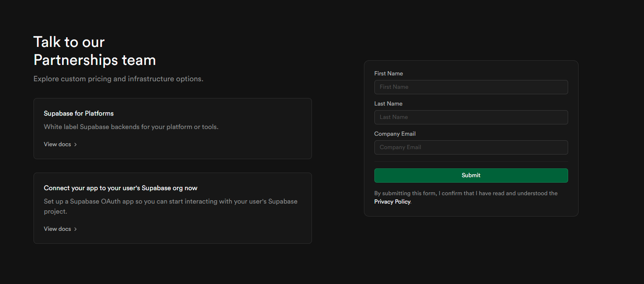The image size is (644, 284).
Task: Click the divider line above the Submit button
Action: [x=471, y=162]
